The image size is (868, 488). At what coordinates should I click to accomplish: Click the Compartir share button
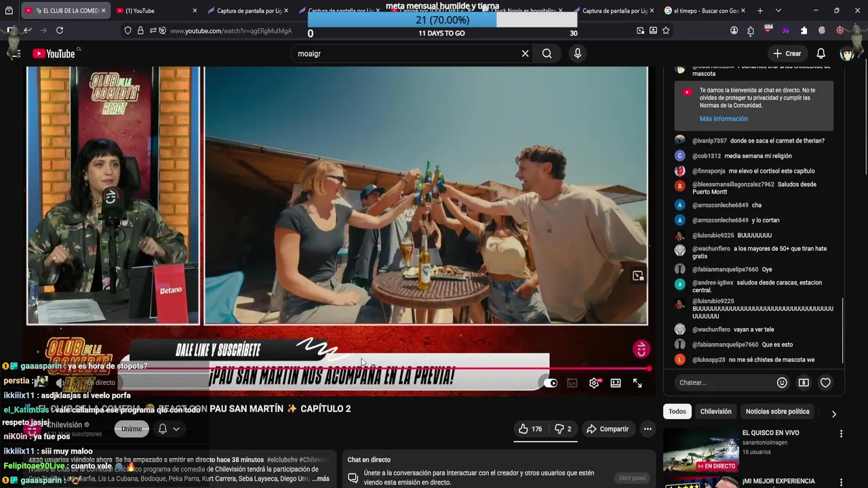pos(608,429)
